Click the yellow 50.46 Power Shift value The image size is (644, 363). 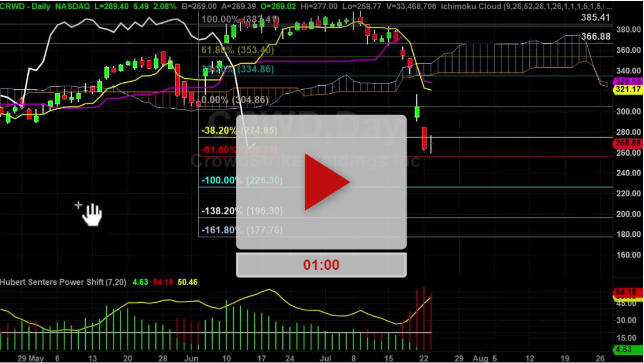[x=187, y=282]
